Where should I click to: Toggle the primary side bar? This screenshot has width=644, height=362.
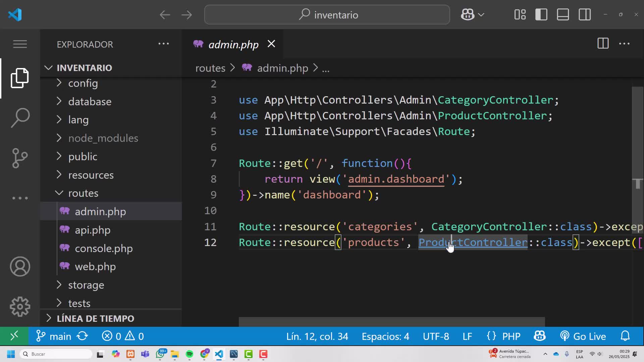tap(541, 15)
